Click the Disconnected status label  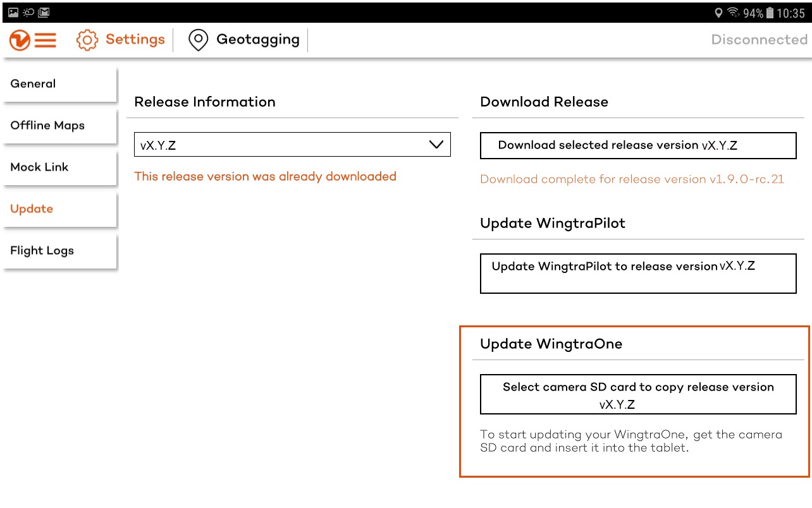(758, 39)
